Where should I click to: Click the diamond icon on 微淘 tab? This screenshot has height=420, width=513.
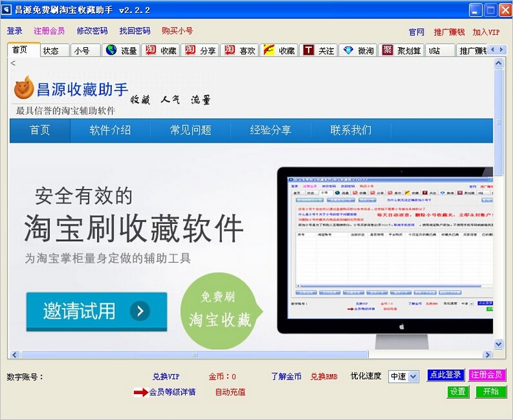tap(348, 50)
